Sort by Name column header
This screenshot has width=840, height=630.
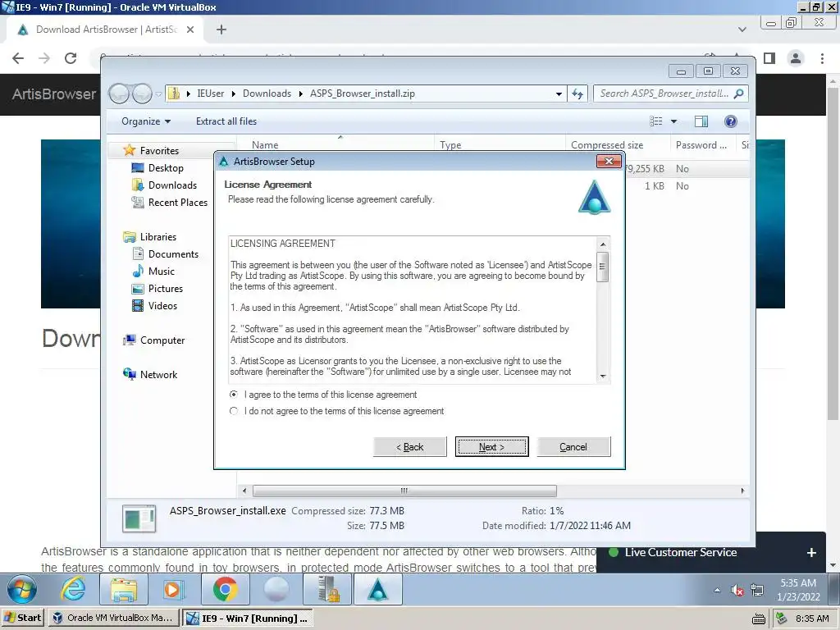tap(265, 144)
